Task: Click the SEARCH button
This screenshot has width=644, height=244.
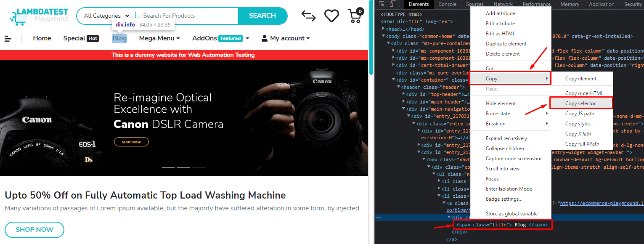Action: [262, 16]
